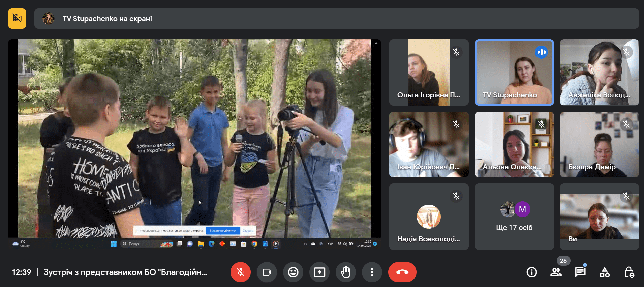Image resolution: width=644 pixels, height=287 pixels.
Task: Open the emoji reactions panel
Action: coord(293,272)
